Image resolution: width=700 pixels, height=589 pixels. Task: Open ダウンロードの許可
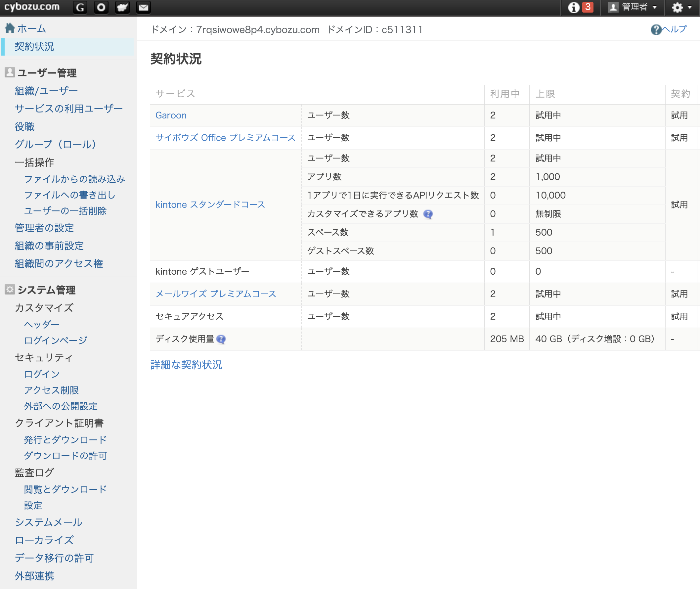click(65, 456)
